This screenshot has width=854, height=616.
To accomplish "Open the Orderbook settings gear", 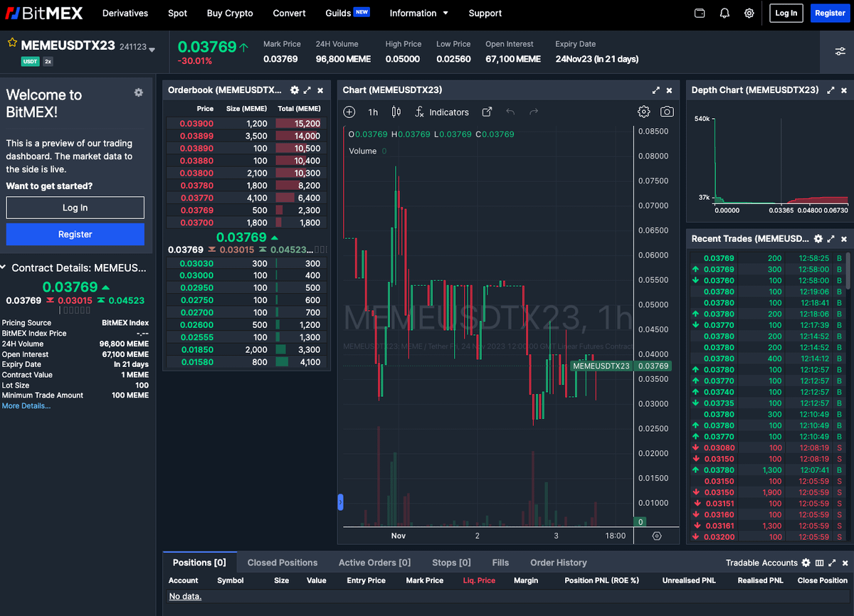I will 295,90.
